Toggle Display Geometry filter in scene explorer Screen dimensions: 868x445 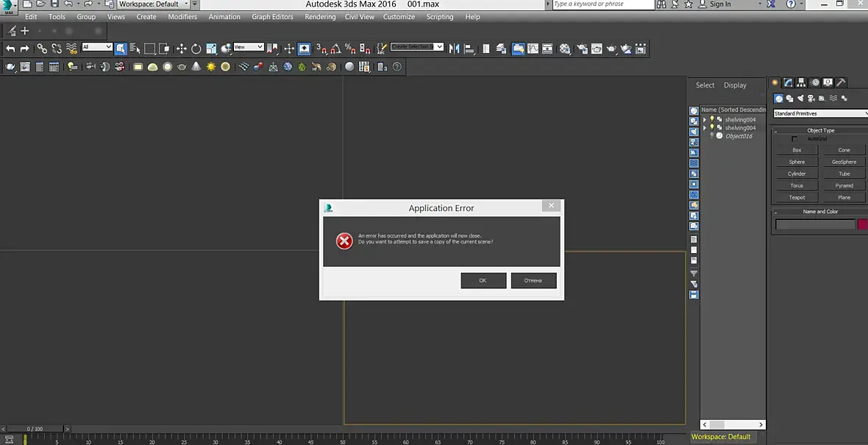tap(694, 110)
